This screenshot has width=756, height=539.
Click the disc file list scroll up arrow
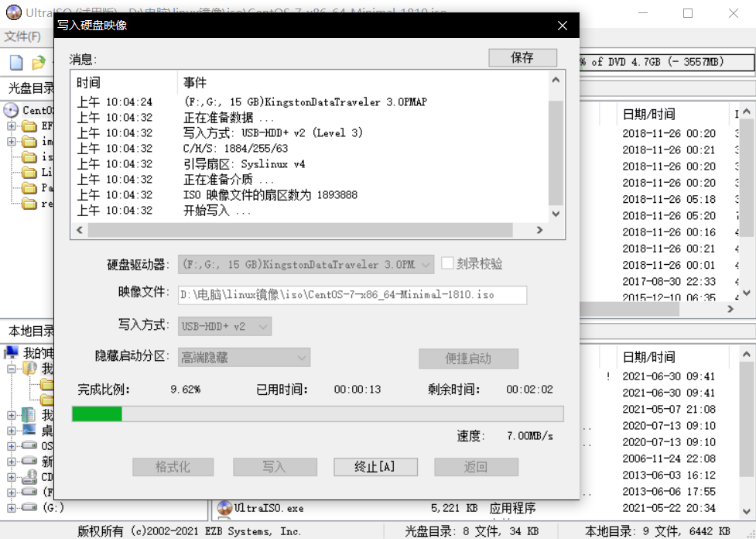(x=747, y=112)
